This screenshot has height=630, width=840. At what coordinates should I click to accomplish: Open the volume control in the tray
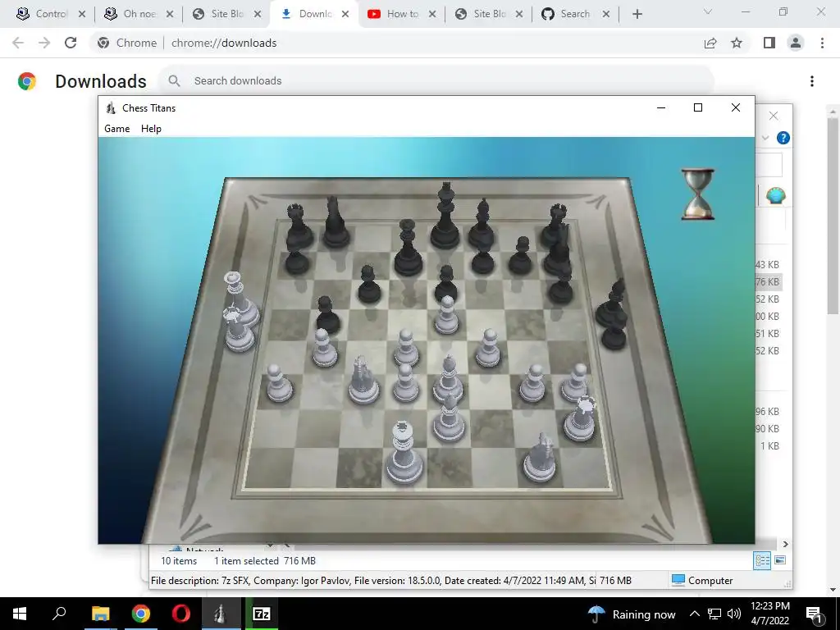click(734, 614)
